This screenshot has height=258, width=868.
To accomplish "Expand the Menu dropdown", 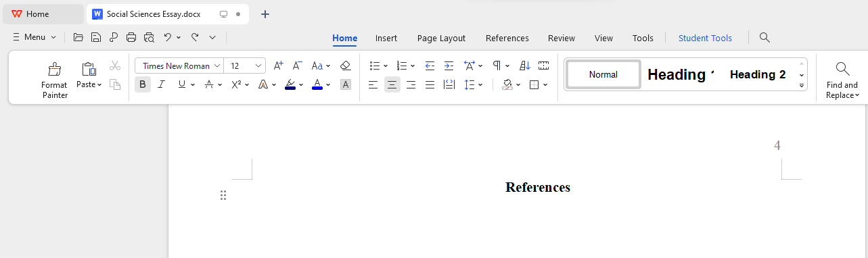I will (35, 37).
